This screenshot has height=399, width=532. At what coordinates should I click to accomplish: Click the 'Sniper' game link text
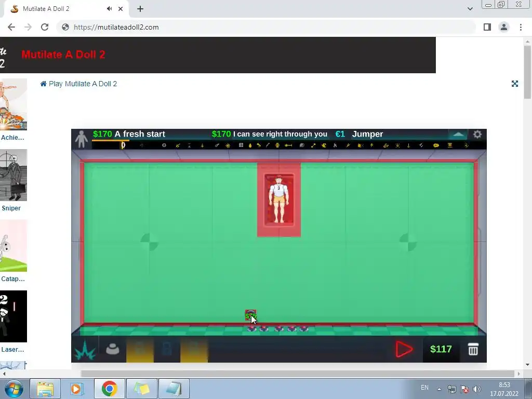click(11, 208)
